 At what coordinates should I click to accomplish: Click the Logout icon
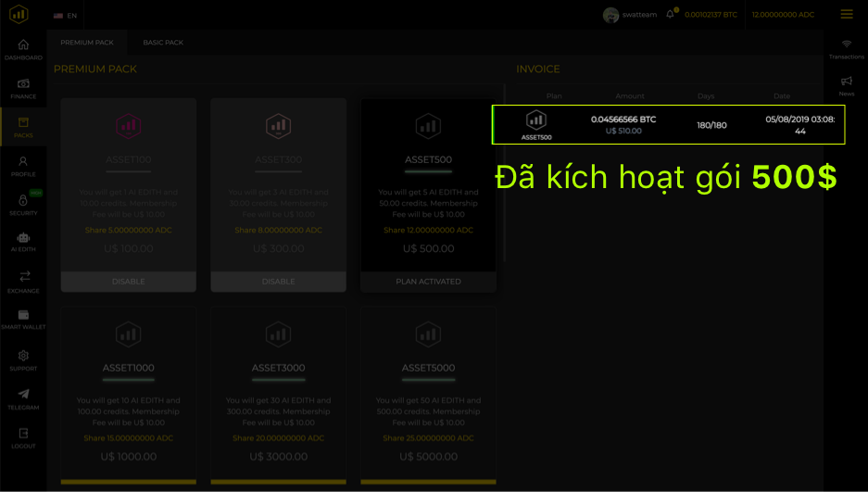(x=23, y=433)
